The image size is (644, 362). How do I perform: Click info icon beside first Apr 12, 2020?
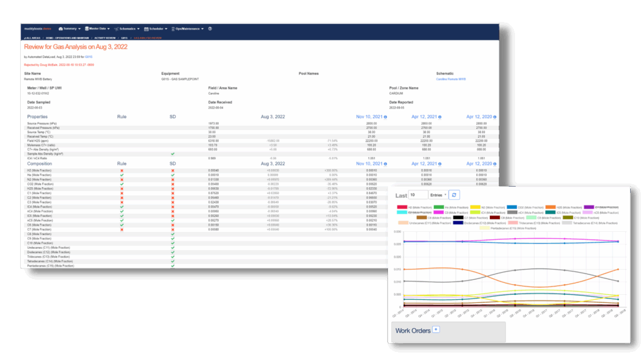pyautogui.click(x=495, y=117)
